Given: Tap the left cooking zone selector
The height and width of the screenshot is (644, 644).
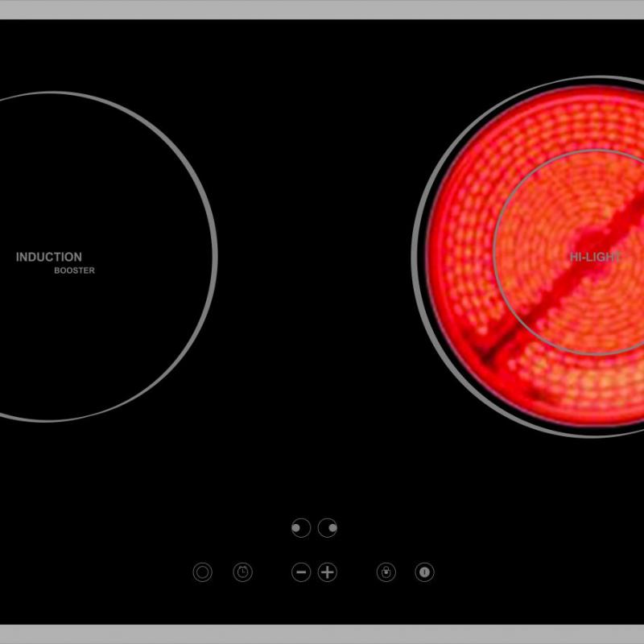Looking at the screenshot, I should (x=301, y=528).
